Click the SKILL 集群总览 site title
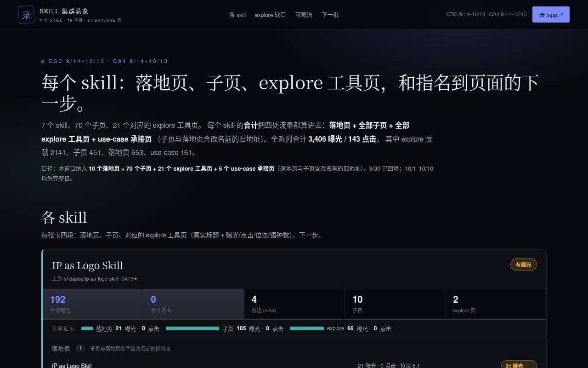Viewport: 588px width, 368px height. point(64,11)
